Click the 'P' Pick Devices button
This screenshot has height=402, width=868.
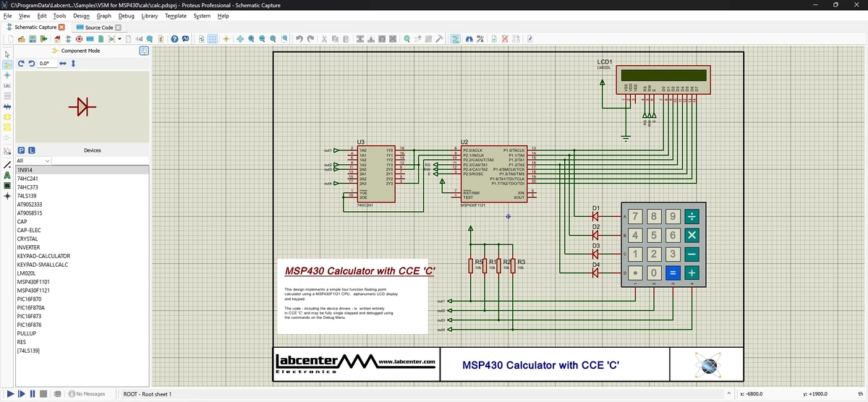click(22, 150)
